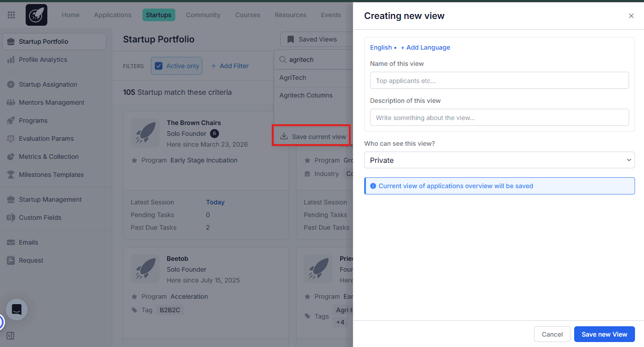Select the Milestones Templates trophy icon

point(11,175)
